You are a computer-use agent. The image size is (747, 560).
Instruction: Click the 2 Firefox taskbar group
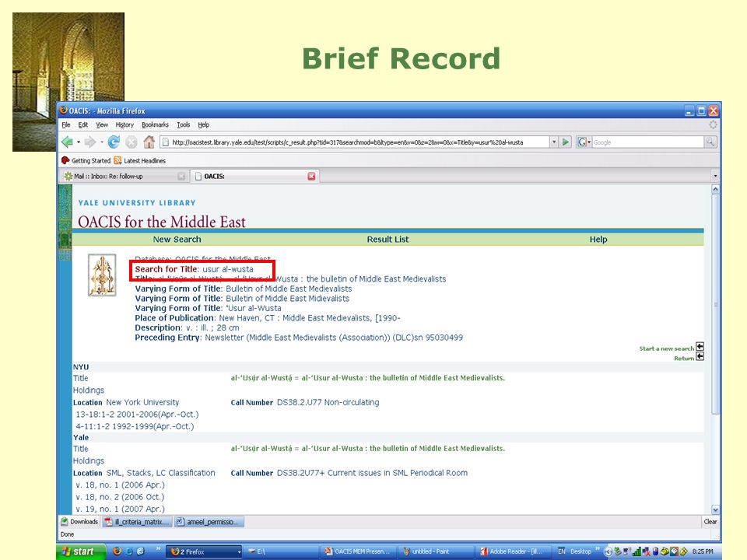tap(204, 551)
